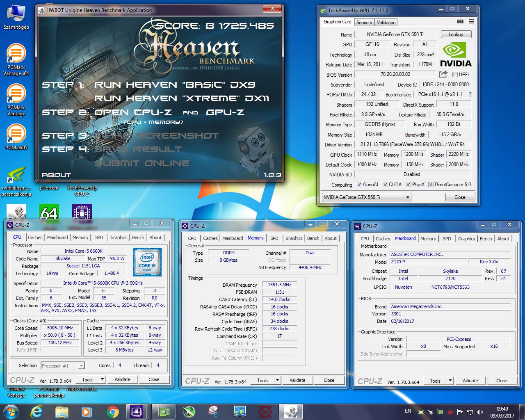The width and height of the screenshot is (525, 420).
Task: Select the PCMark05 desktop shortcut
Action: 16,137
